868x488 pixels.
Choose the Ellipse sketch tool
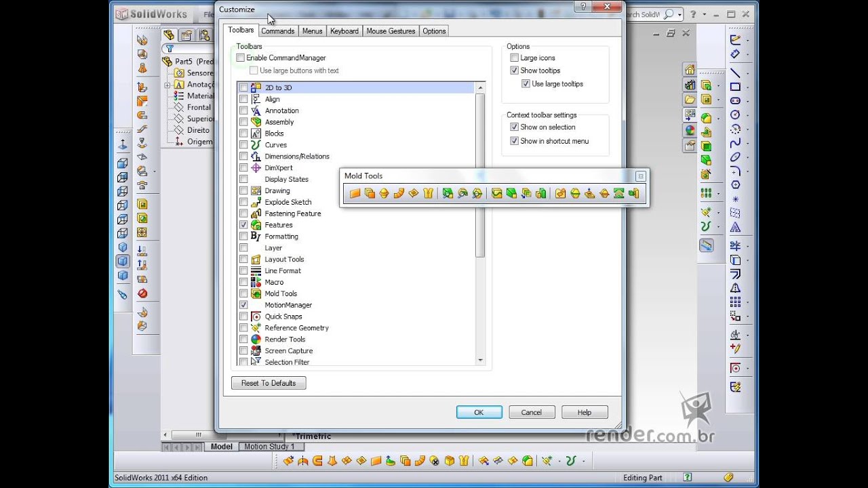[x=735, y=157]
